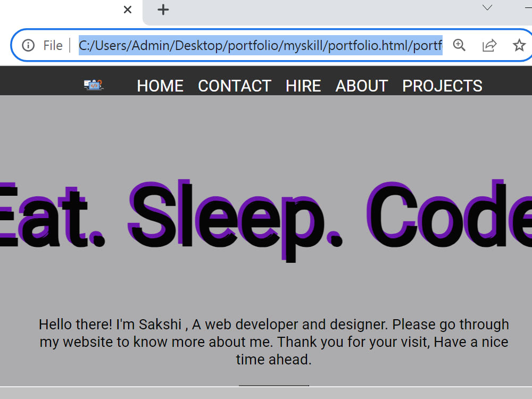Select the file path in address bar

pos(261,45)
